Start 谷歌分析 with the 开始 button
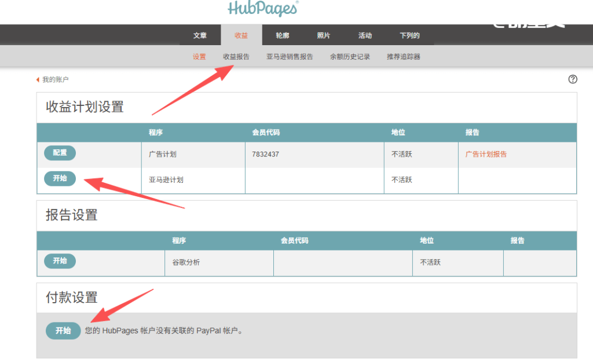The height and width of the screenshot is (364, 593). tap(59, 261)
